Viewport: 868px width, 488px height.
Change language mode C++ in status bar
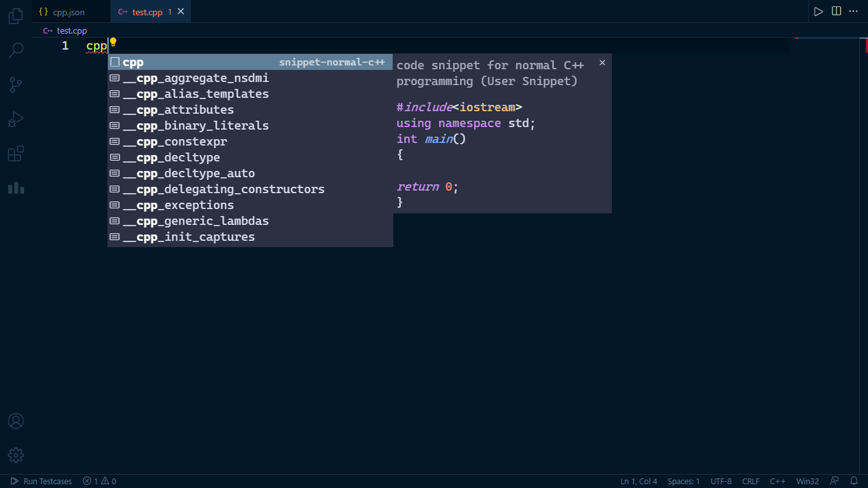pyautogui.click(x=778, y=481)
